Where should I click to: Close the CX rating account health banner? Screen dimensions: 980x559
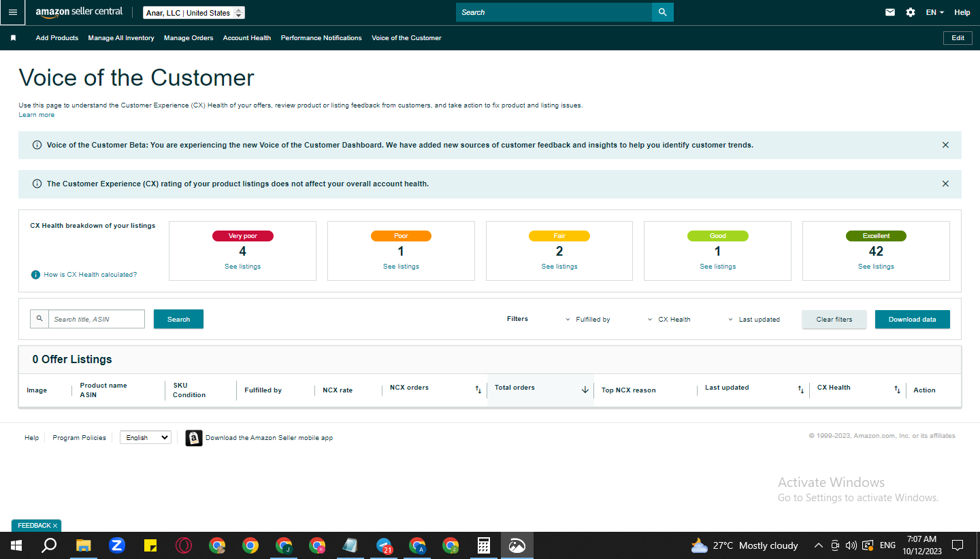pos(945,184)
